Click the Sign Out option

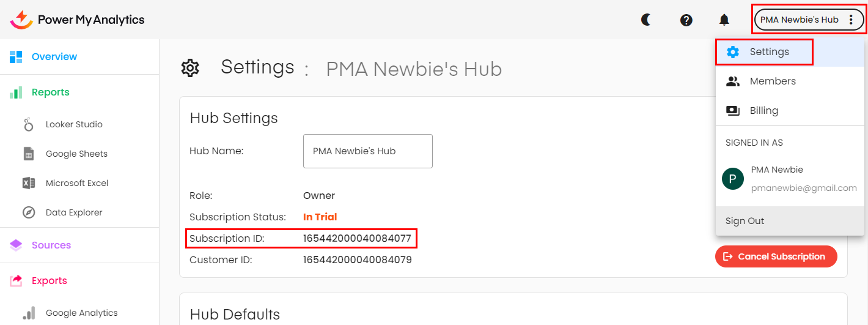point(745,221)
